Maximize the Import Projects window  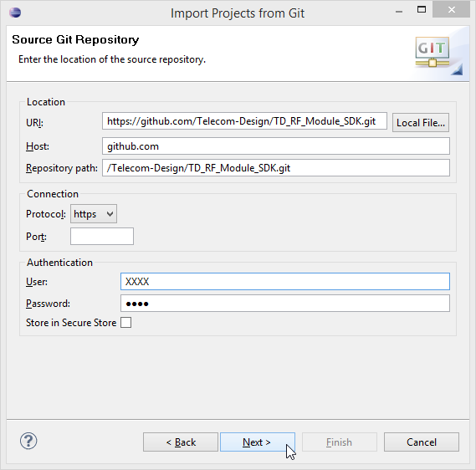(x=422, y=10)
